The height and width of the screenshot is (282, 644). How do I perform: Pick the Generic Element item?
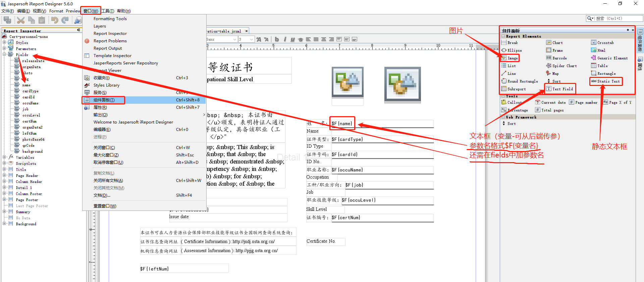coord(609,58)
